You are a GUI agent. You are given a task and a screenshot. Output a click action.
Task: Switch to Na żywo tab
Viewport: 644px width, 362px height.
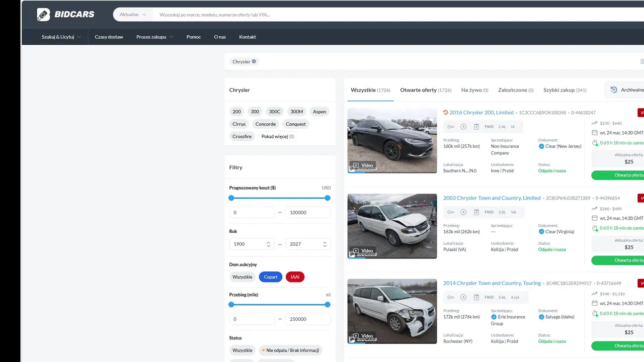475,90
